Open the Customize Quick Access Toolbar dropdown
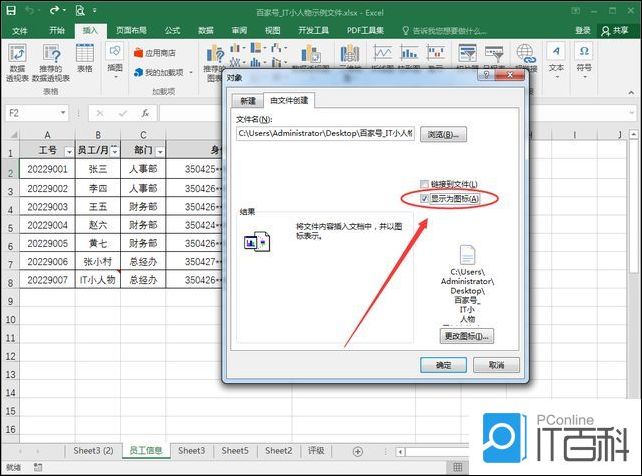This screenshot has height=476, width=642. coord(95,10)
